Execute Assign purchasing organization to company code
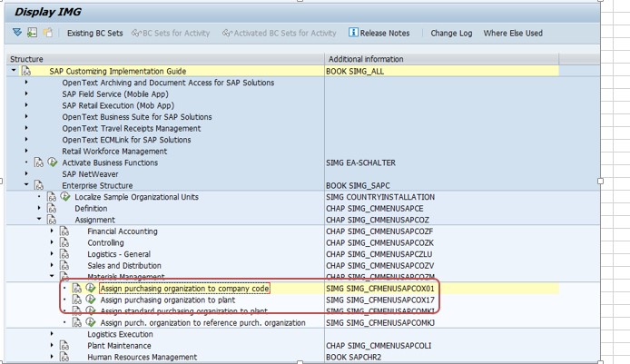This screenshot has width=630, height=364. pyautogui.click(x=91, y=288)
